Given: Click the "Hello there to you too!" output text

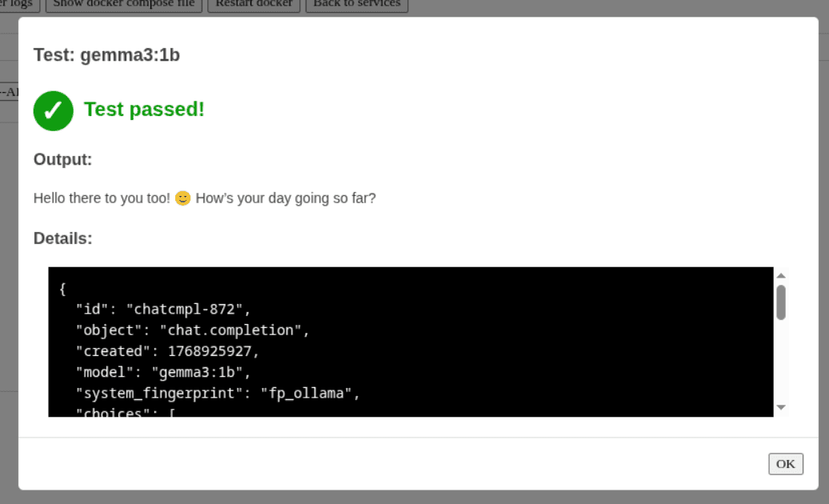Looking at the screenshot, I should pyautogui.click(x=102, y=198).
